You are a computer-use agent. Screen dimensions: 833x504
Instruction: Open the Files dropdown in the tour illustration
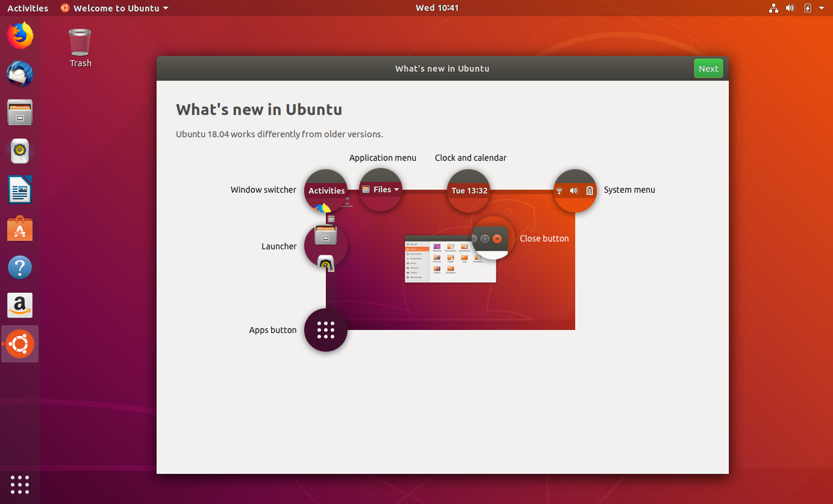[381, 189]
